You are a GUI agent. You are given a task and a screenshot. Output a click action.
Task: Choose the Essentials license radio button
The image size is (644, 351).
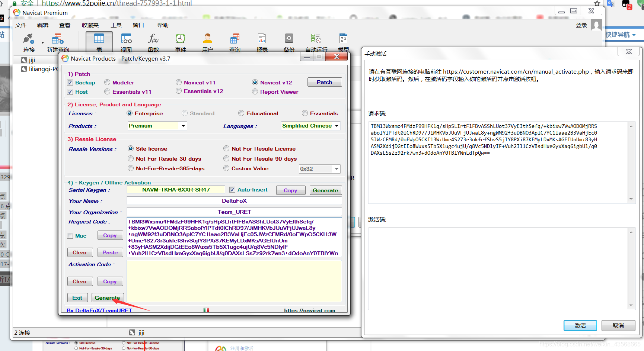[305, 113]
